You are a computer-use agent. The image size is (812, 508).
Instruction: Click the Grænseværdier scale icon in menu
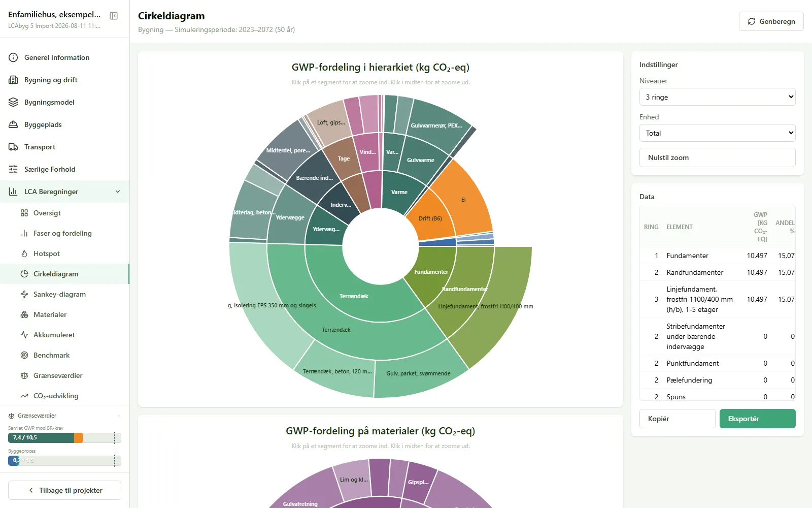(x=24, y=375)
